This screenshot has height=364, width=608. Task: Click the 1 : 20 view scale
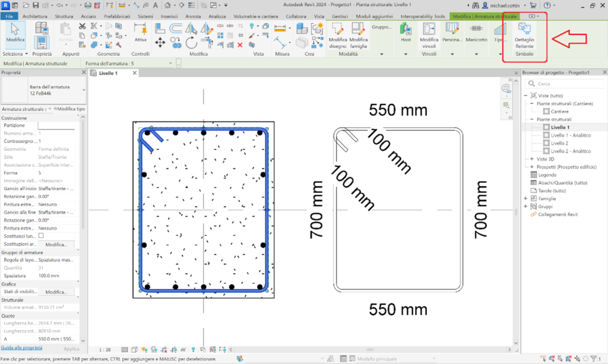pos(104,350)
